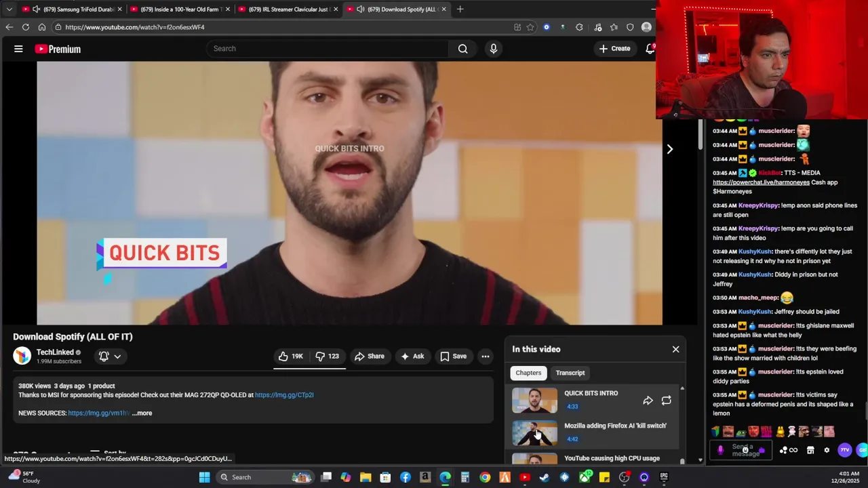Switch to the Transcript tab
868x488 pixels.
570,373
